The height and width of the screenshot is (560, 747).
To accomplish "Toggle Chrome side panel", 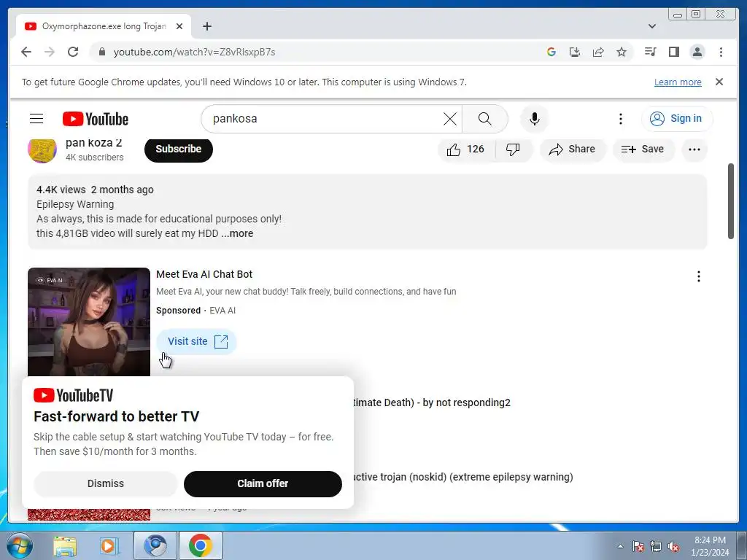I will point(673,52).
